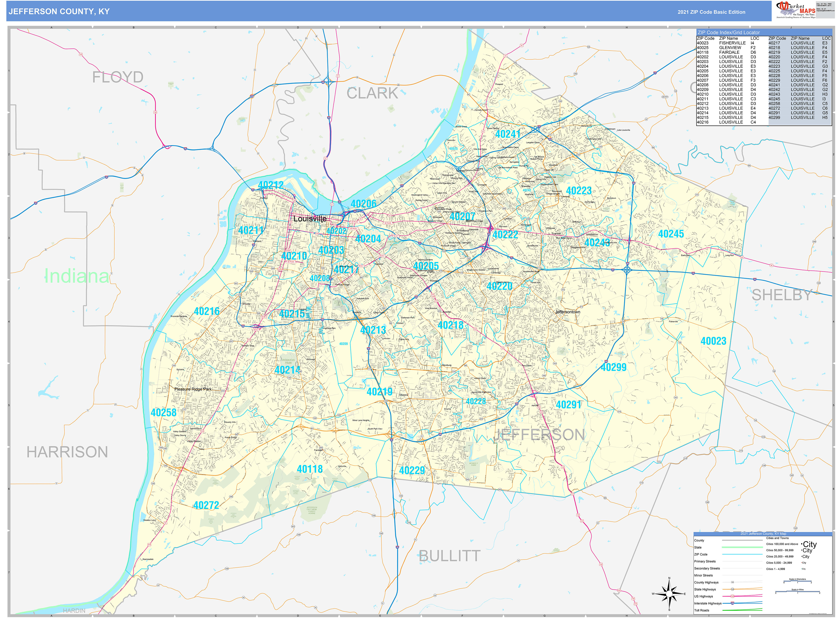Click the 'Cities 1 - 4,999' legend entry
The height and width of the screenshot is (618, 840).
[x=775, y=569]
